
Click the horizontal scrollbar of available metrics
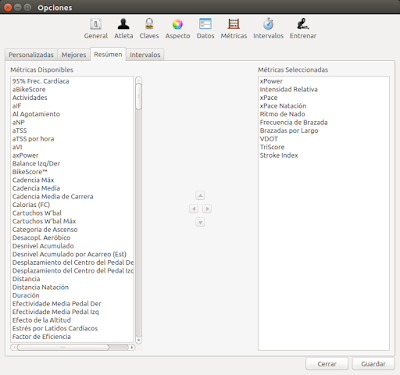coord(63,347)
